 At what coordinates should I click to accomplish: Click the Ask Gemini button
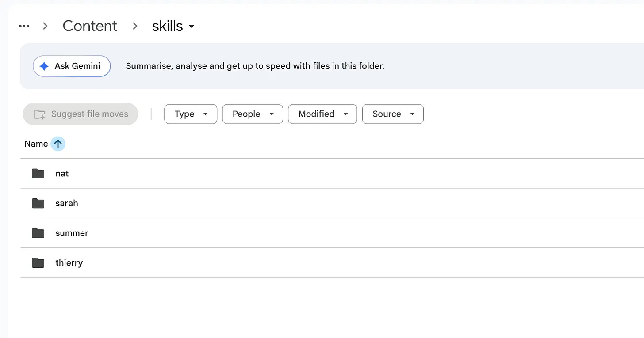coord(72,66)
